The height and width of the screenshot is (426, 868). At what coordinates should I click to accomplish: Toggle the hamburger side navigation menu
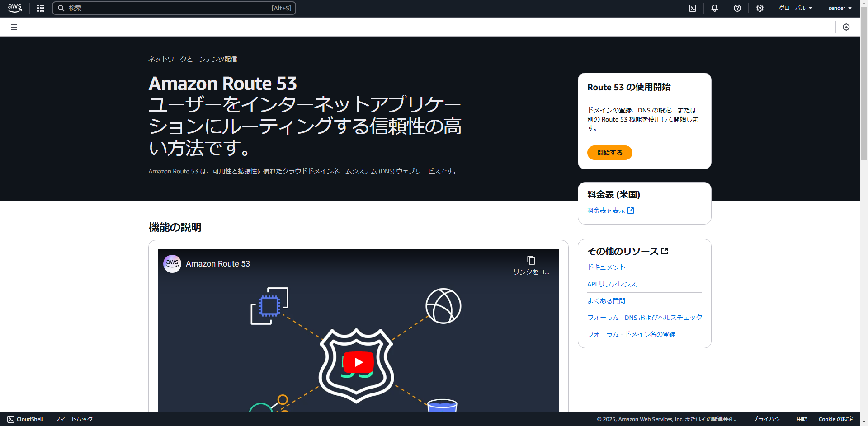pos(14,27)
